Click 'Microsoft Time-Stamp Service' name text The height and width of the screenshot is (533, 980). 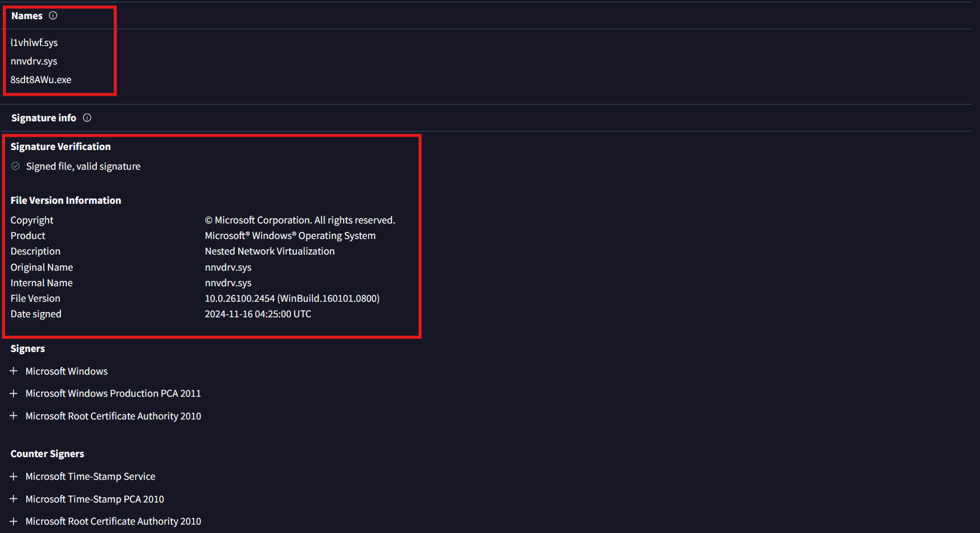[90, 476]
